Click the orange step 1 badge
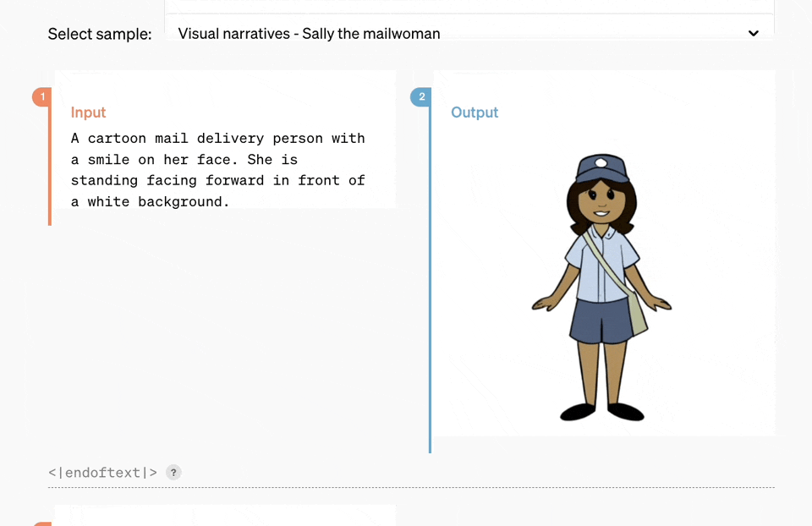 pyautogui.click(x=42, y=96)
